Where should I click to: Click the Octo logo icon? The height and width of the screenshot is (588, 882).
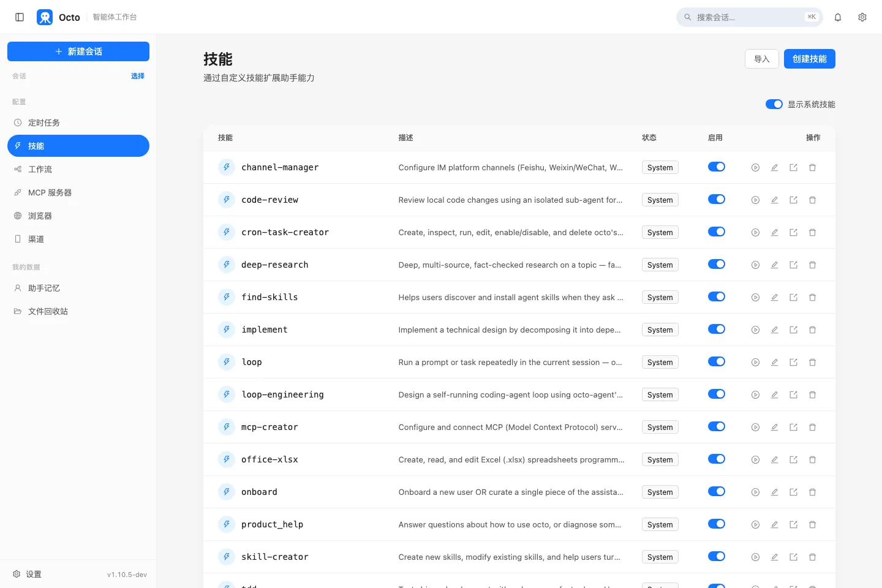tap(45, 17)
